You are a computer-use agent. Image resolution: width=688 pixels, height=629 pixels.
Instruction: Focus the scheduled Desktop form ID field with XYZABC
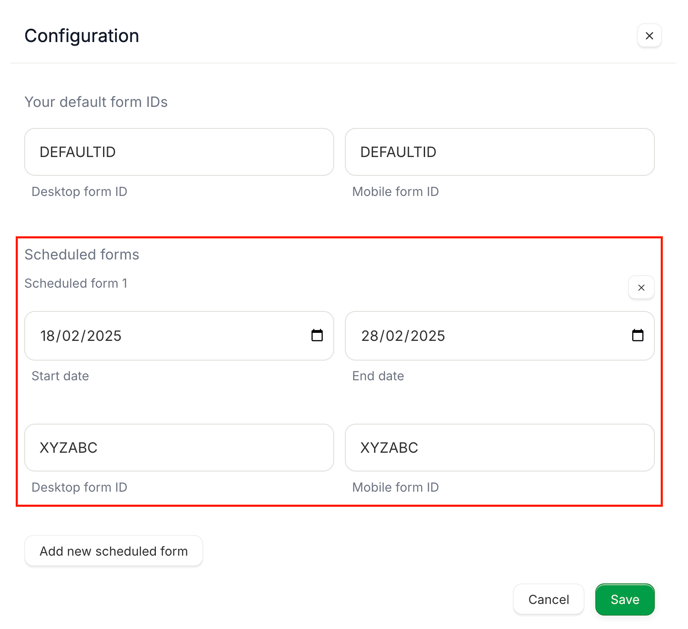pos(179,448)
